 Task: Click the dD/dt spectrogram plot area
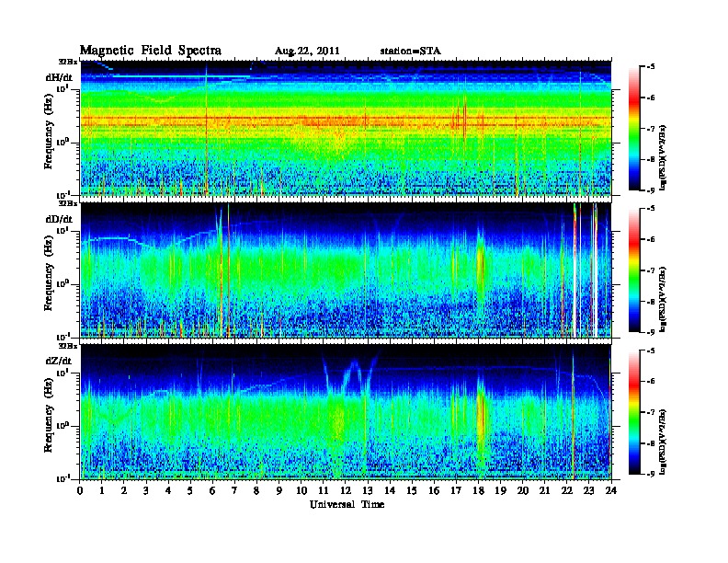point(346,270)
